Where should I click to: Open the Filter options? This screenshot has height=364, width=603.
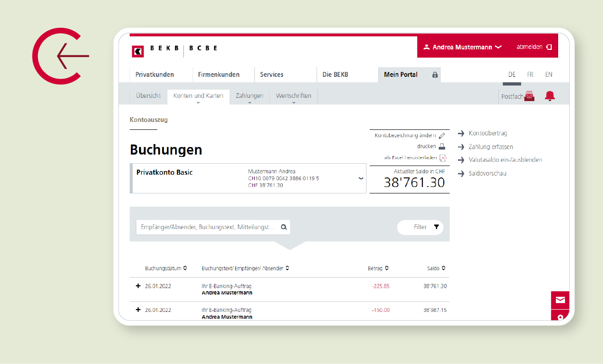point(420,227)
